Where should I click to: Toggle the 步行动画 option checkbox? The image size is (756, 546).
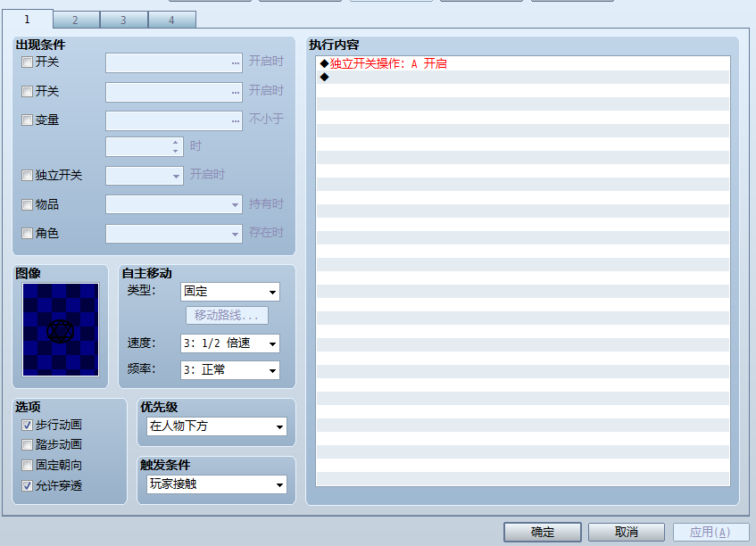(x=27, y=425)
